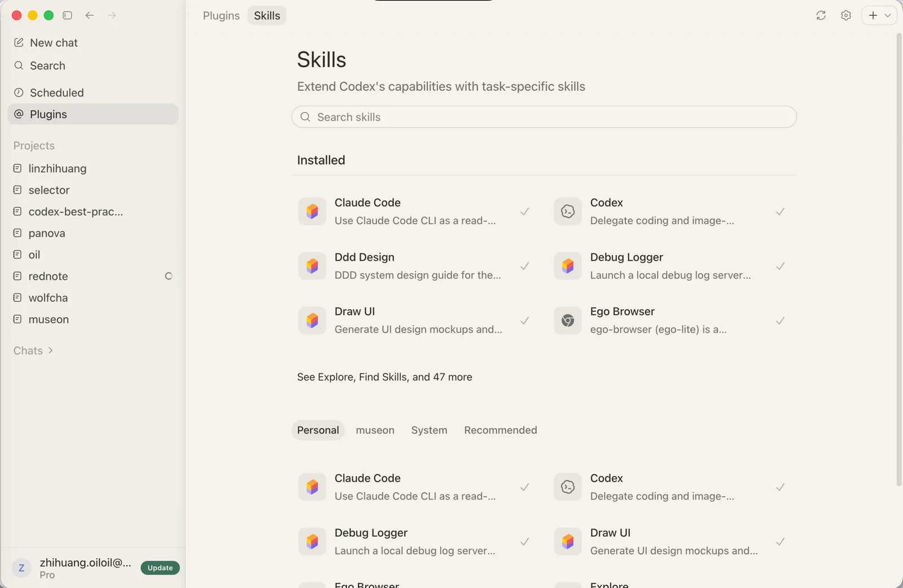Click the Search magnifier icon in sidebar

pos(19,65)
